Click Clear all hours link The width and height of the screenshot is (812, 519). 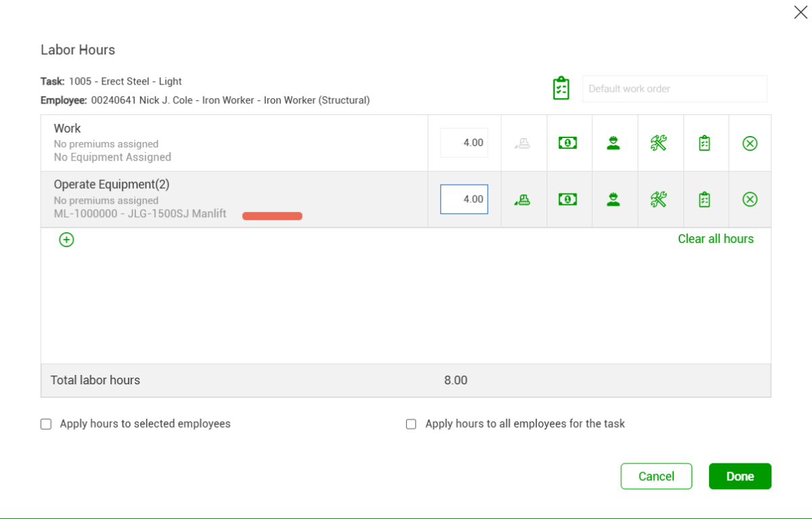coord(715,239)
